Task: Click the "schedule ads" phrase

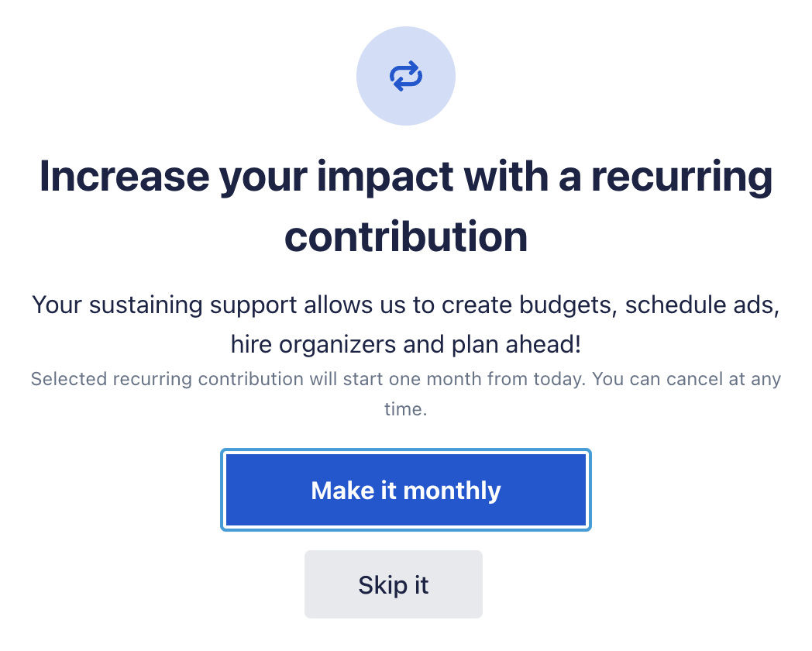Action: [700, 305]
